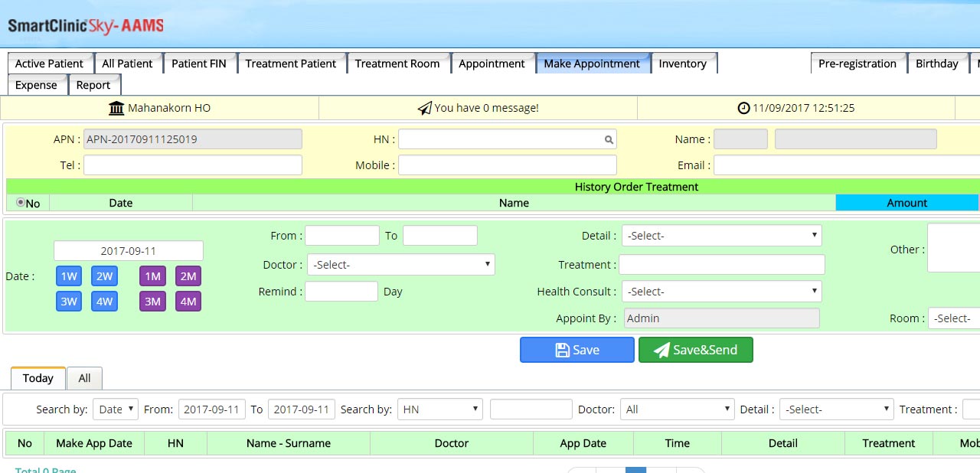980x473 pixels.
Task: Click the SmartClinic Sky-AAMS logo
Action: tap(86, 26)
